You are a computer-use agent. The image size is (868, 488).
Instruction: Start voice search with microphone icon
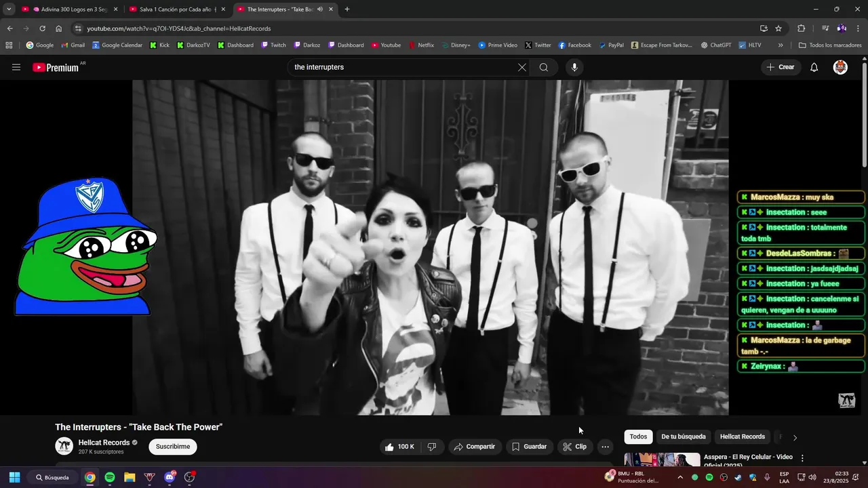pyautogui.click(x=574, y=67)
